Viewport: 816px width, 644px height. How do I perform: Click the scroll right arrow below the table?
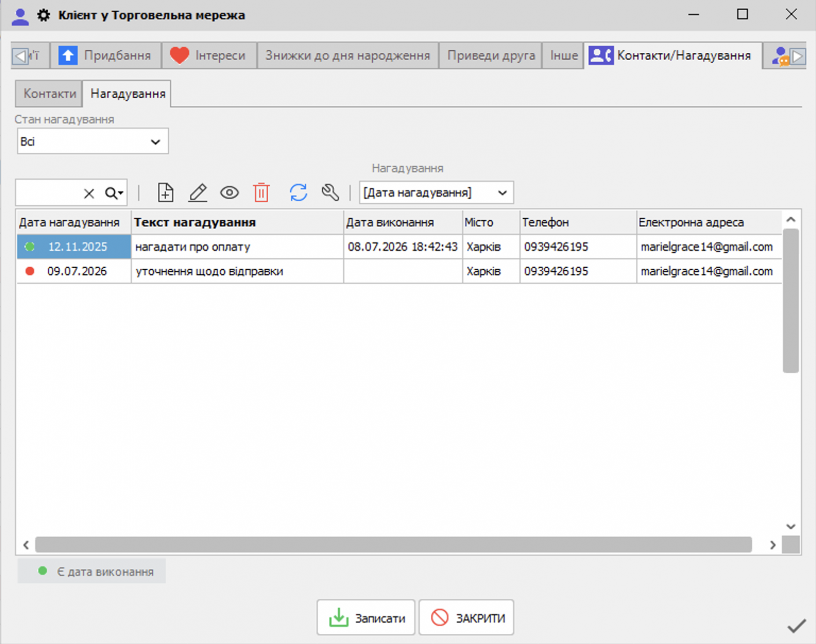coord(773,545)
